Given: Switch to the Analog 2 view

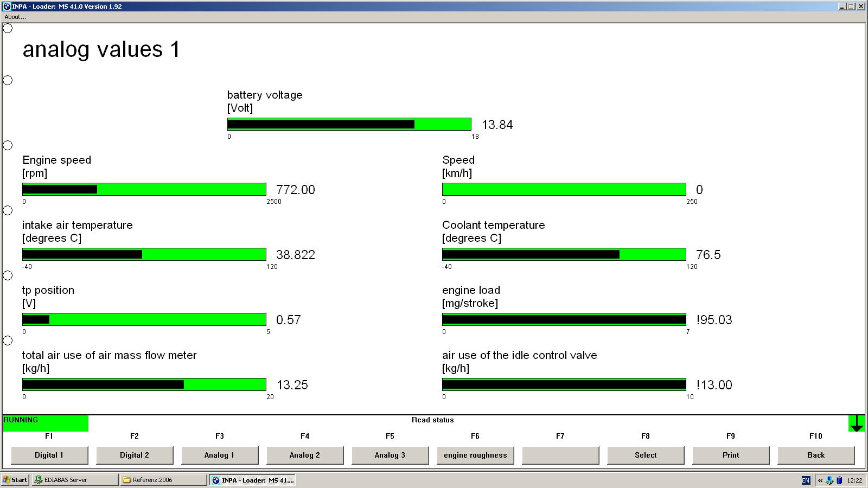Looking at the screenshot, I should pyautogui.click(x=305, y=455).
